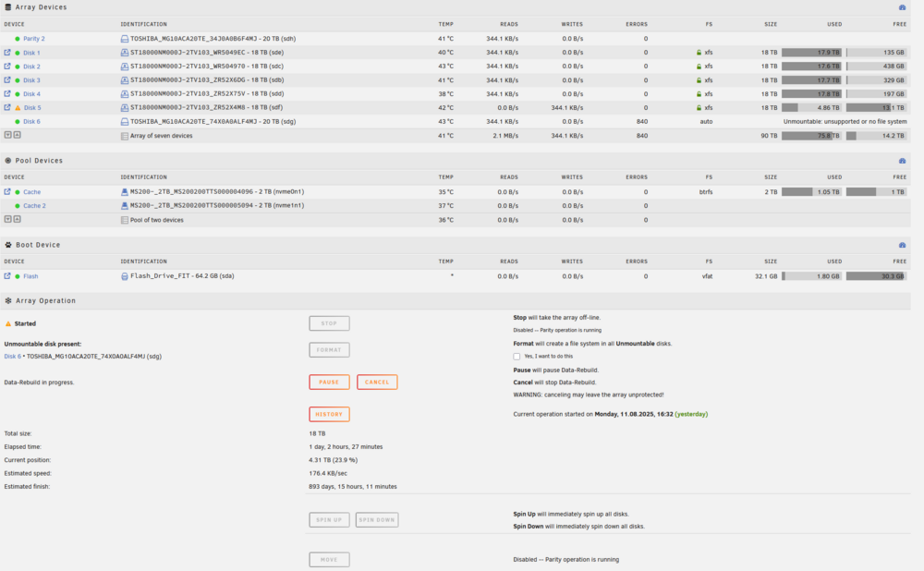
Task: Open the Array Devices section dashboard icon
Action: click(x=902, y=7)
